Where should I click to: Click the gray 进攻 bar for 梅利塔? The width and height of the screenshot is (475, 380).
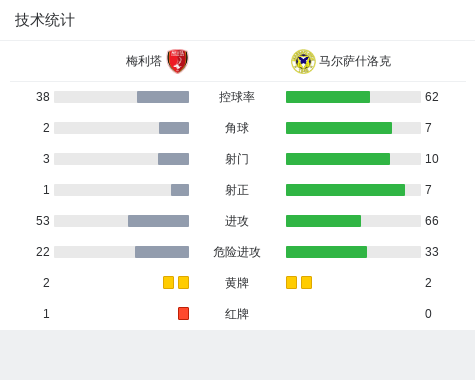pyautogui.click(x=158, y=221)
